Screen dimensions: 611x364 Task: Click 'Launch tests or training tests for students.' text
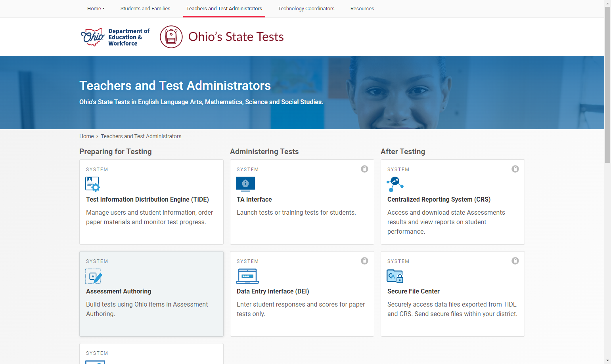pos(296,213)
